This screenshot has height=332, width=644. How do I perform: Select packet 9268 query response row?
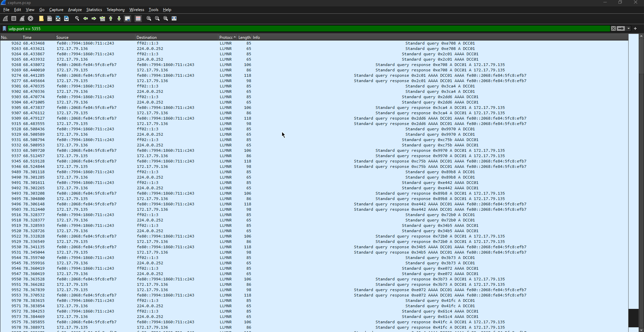[314, 65]
